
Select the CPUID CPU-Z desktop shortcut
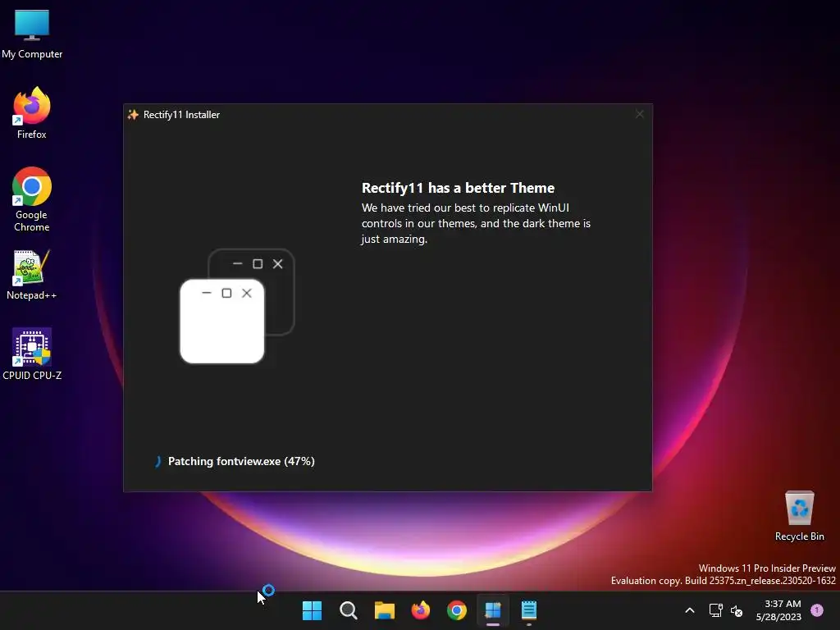32,354
